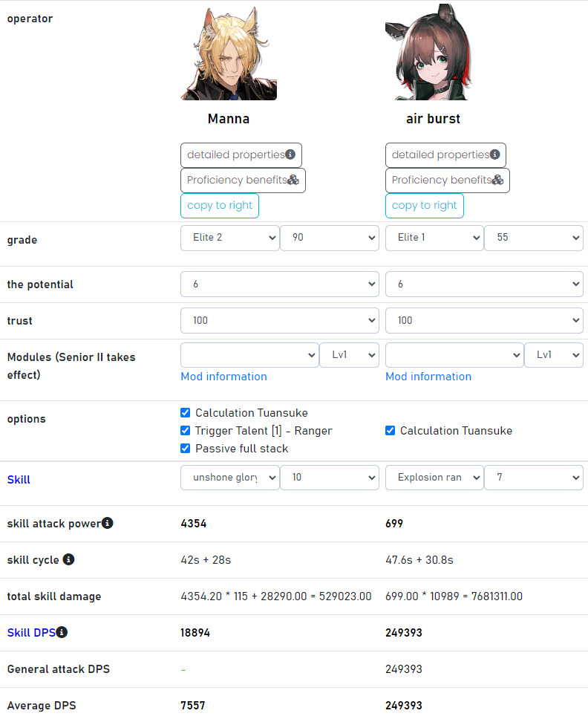This screenshot has width=588, height=722.
Task: Open air burst's module Lv1 dropdown
Action: tap(554, 355)
